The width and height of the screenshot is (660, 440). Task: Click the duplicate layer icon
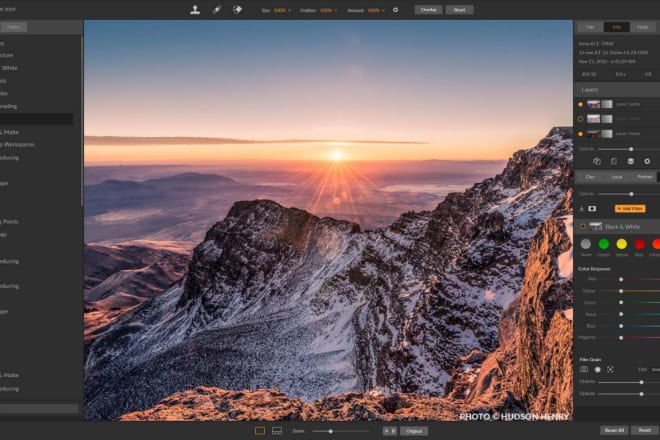tap(597, 161)
